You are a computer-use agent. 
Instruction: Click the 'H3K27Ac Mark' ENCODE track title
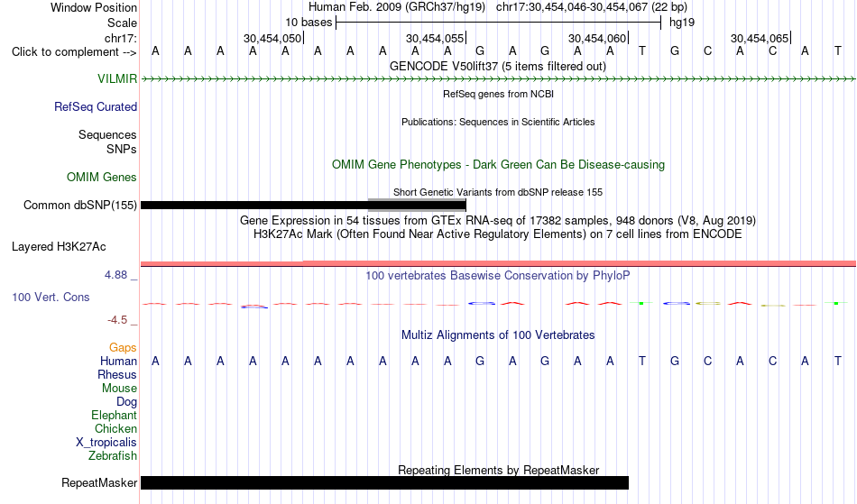coord(498,234)
